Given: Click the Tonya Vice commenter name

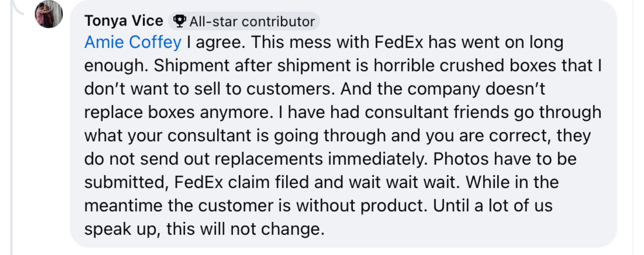Looking at the screenshot, I should tap(124, 21).
